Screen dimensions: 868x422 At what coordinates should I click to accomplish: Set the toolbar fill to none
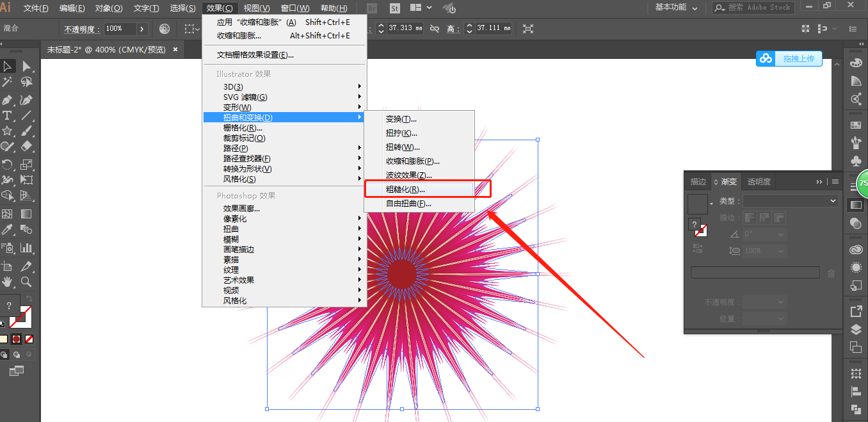[x=29, y=339]
